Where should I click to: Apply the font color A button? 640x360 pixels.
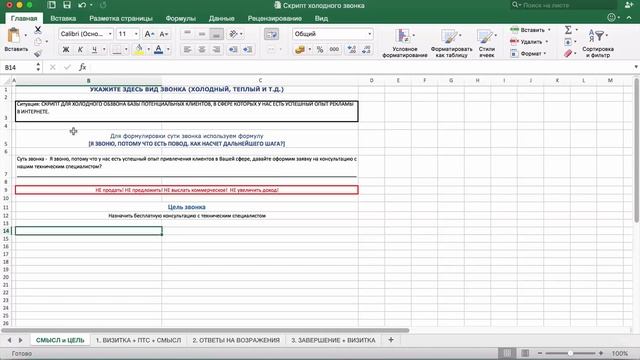tap(159, 50)
